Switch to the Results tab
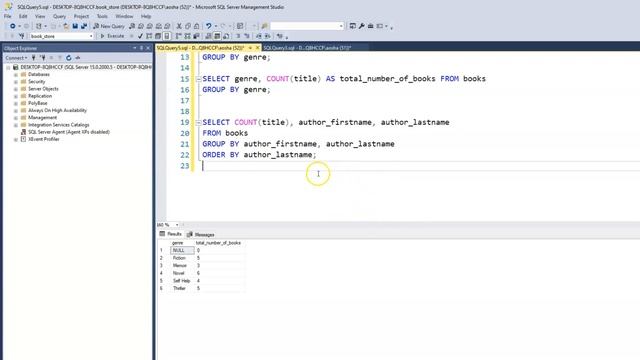Viewport: 640px width, 360px height. tap(171, 234)
